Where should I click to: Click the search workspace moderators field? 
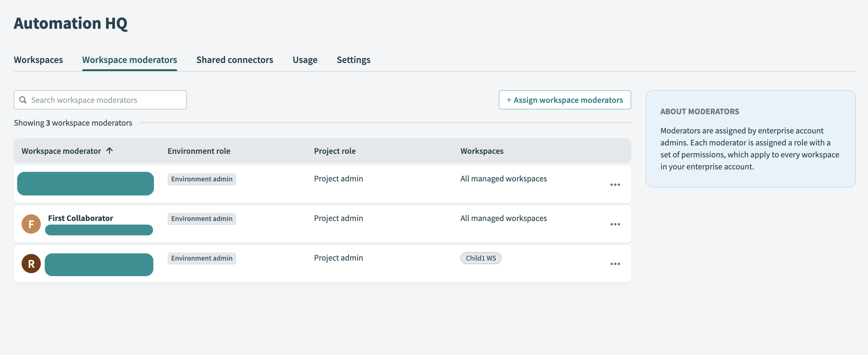coord(100,100)
